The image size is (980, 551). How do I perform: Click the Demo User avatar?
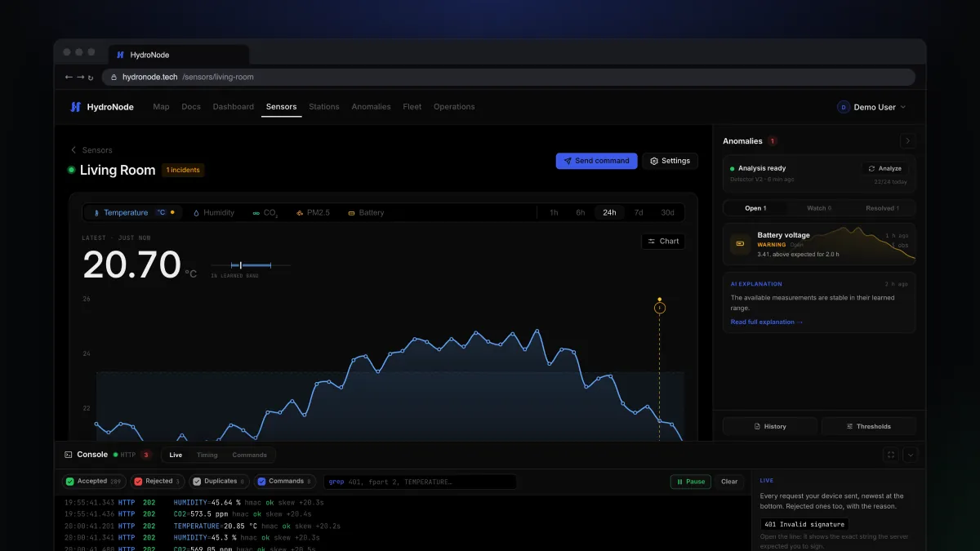tap(844, 107)
